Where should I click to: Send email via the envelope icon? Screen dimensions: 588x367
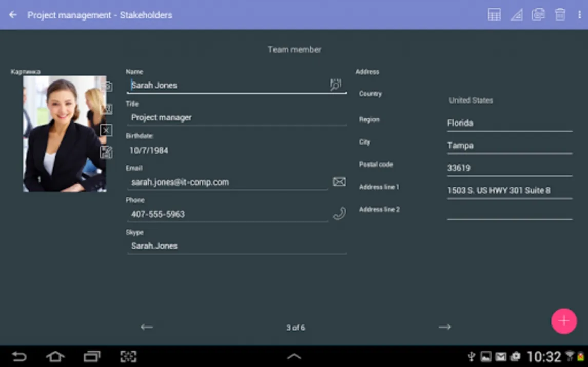(x=339, y=182)
